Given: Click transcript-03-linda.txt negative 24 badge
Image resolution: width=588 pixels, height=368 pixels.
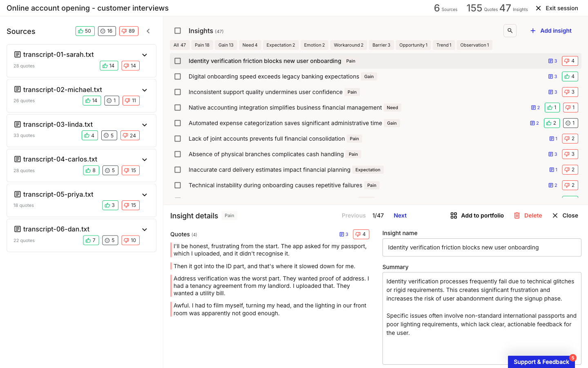Looking at the screenshot, I should (130, 136).
